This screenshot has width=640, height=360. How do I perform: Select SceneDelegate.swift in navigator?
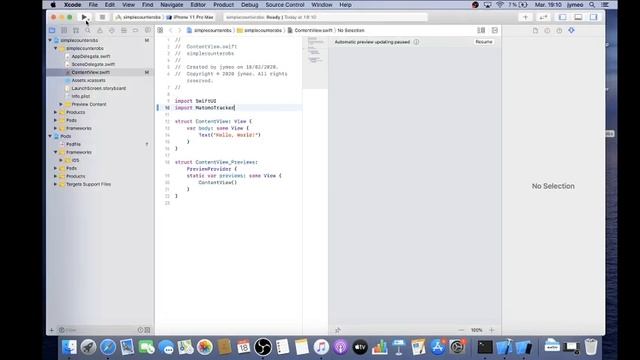coord(93,64)
